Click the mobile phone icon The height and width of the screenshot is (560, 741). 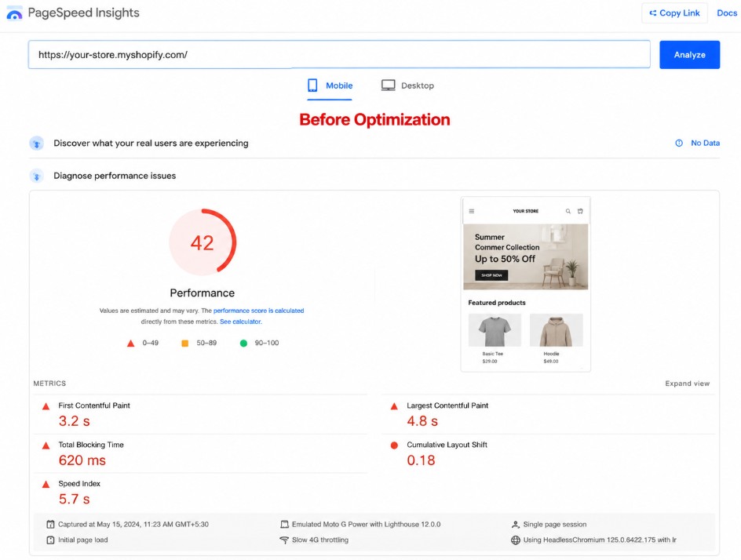[312, 85]
